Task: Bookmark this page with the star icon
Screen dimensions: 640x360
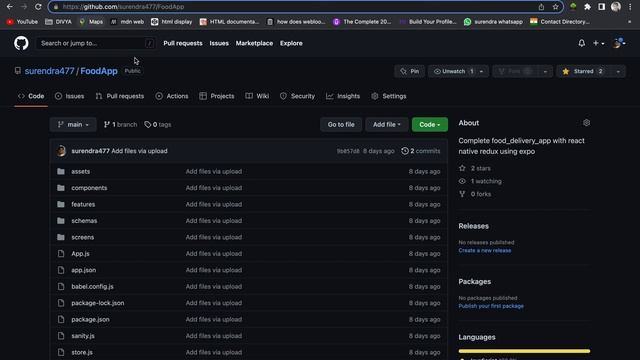Action: (555, 7)
